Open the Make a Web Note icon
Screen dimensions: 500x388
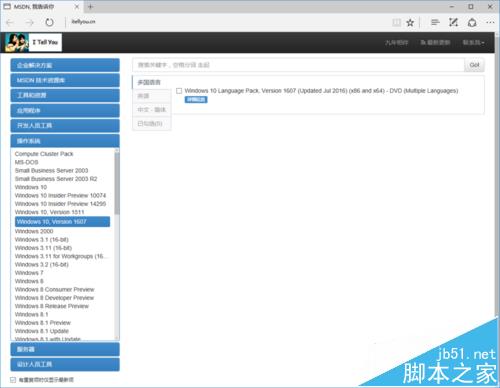(x=453, y=22)
